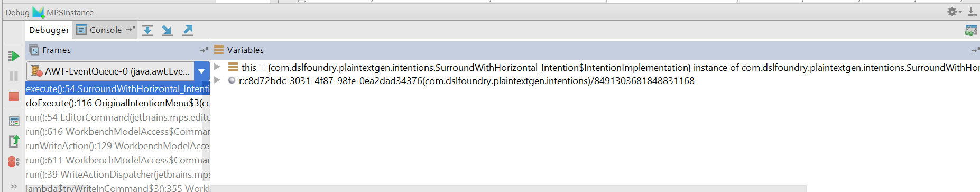Expand the 'this' variable node
This screenshot has width=980, height=192.
(x=217, y=67)
